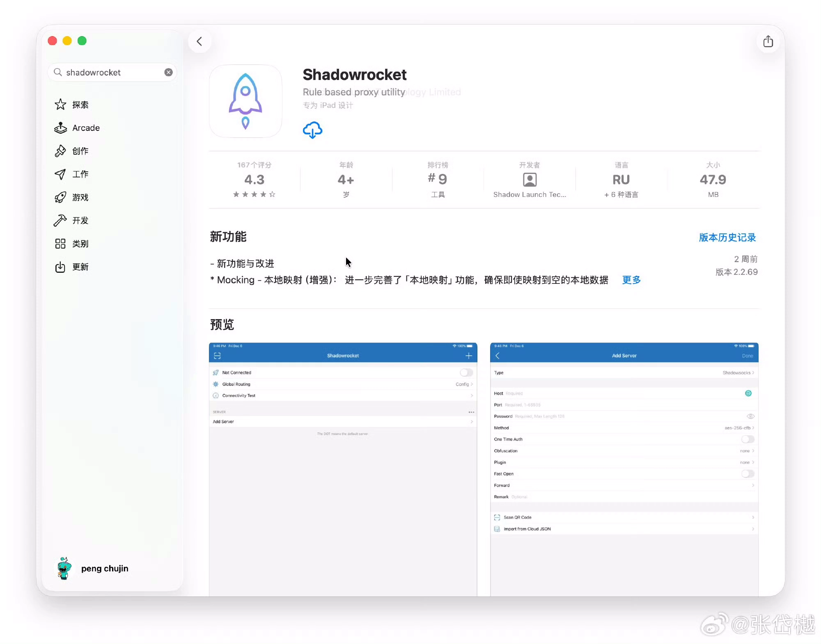Click the - 新功能与改进 release notes line
This screenshot has width=821, height=644.
[242, 263]
